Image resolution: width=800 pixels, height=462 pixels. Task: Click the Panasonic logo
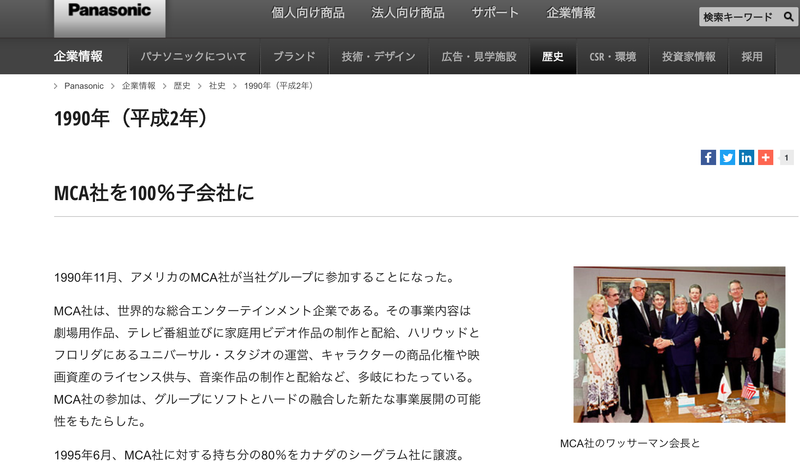tap(110, 11)
